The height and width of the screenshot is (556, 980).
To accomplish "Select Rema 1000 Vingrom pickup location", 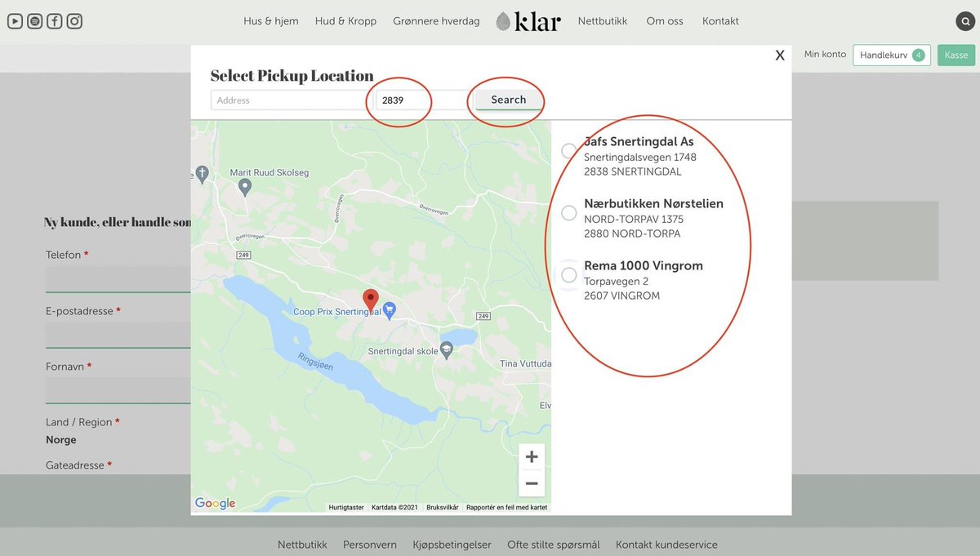I will pyautogui.click(x=569, y=275).
